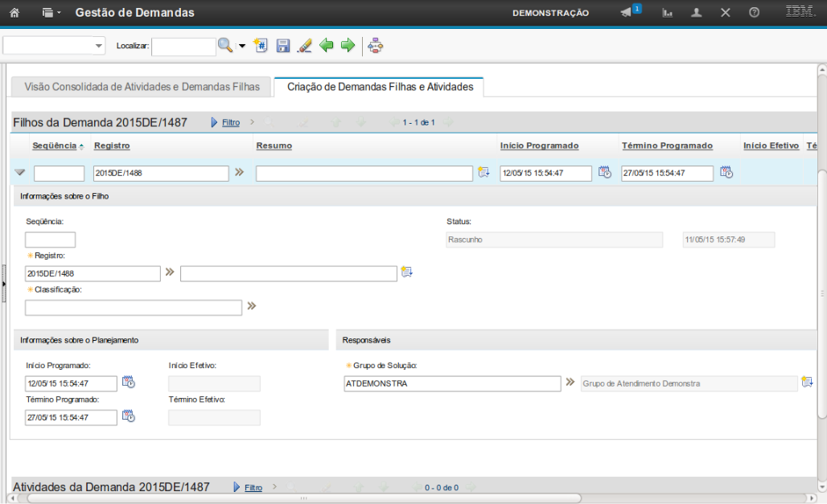Click the Grupo de Solução input field
827x504 pixels.
pyautogui.click(x=451, y=383)
